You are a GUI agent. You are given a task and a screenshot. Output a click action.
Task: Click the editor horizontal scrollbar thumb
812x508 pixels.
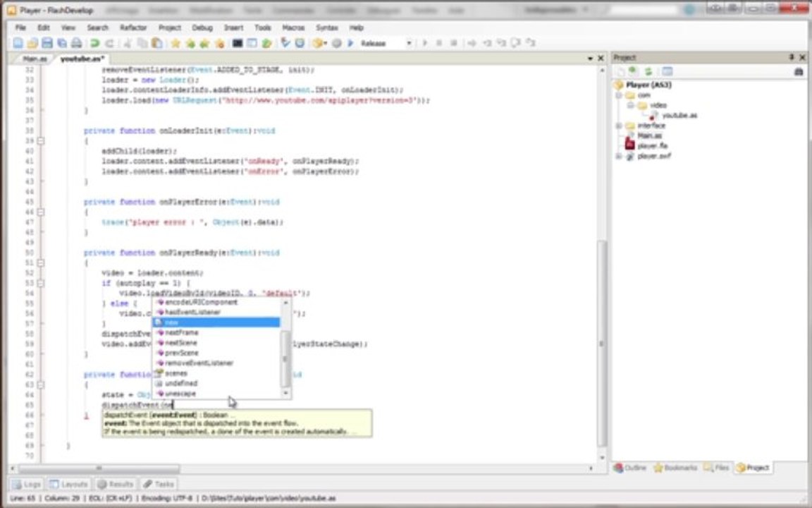[99, 468]
